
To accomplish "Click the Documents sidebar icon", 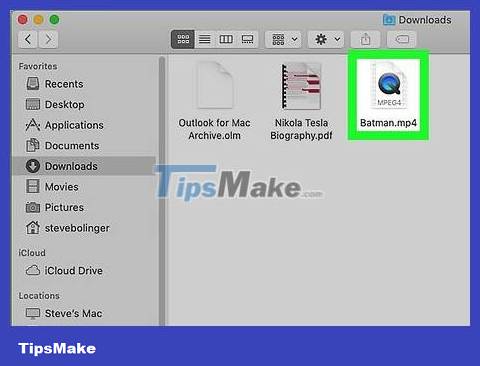I will point(33,145).
